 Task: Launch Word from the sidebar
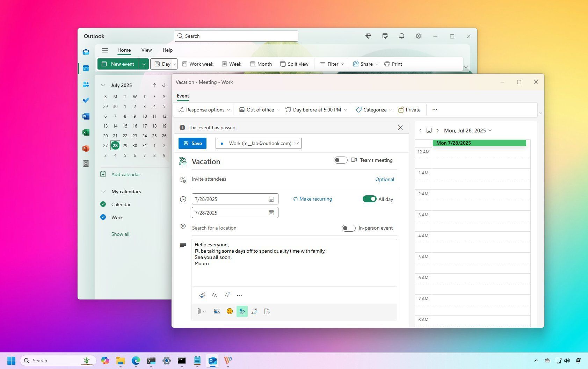point(86,116)
